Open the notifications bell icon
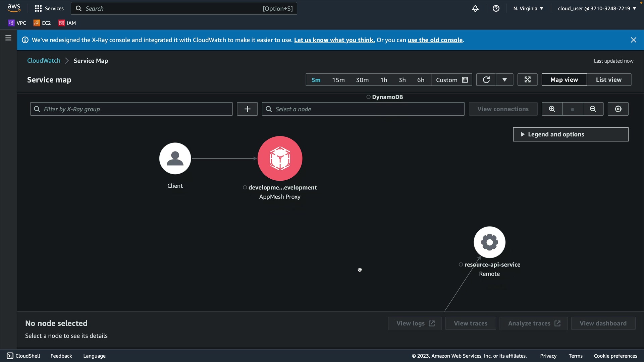This screenshot has height=362, width=644. tap(475, 8)
